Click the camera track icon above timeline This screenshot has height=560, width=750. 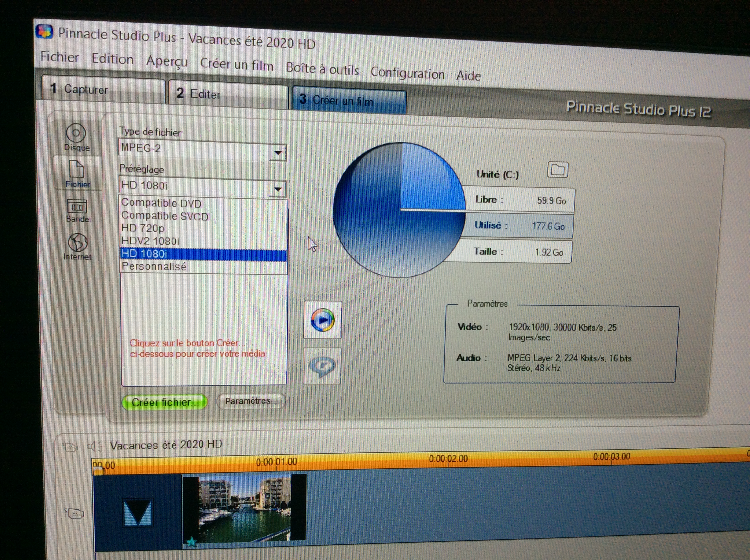tap(70, 447)
